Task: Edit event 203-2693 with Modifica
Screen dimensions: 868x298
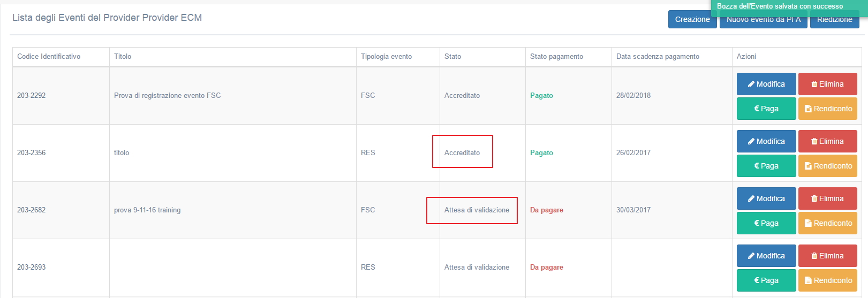Action: [x=766, y=256]
